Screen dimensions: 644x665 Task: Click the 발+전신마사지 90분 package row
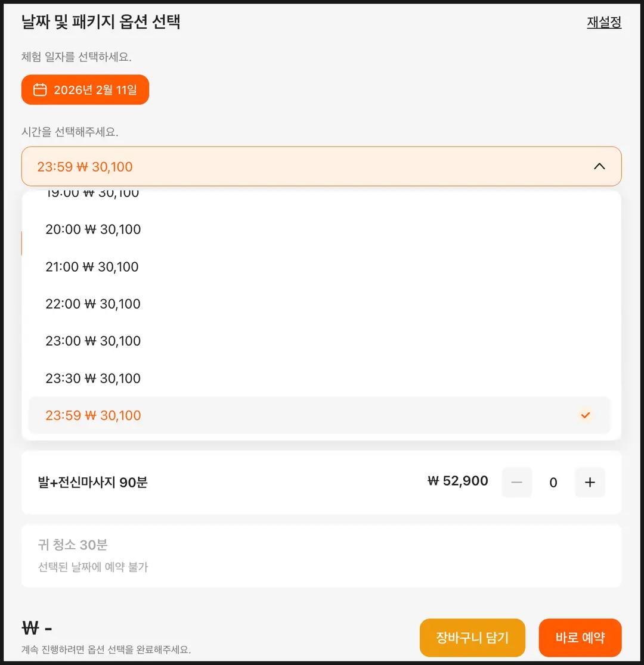click(321, 482)
